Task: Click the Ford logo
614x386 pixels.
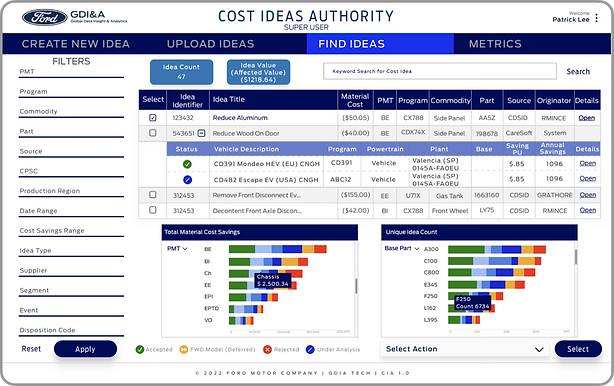Action: [45, 17]
